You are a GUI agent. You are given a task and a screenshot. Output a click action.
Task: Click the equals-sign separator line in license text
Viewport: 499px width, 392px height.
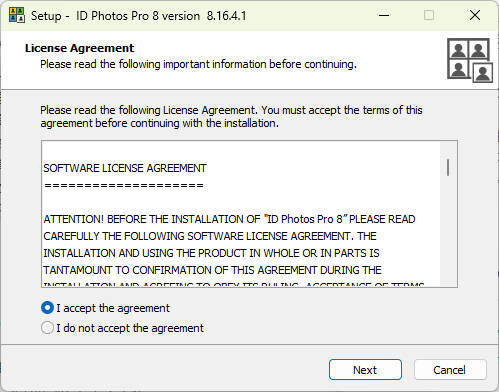pos(124,185)
